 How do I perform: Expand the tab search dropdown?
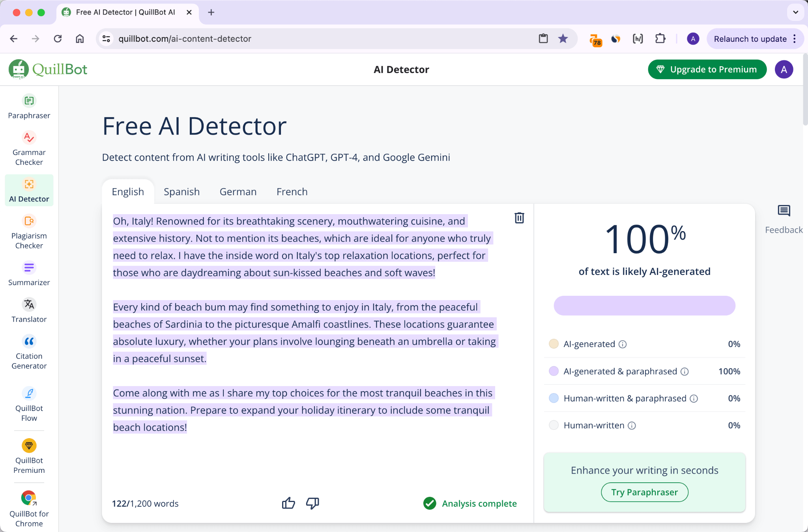point(796,12)
